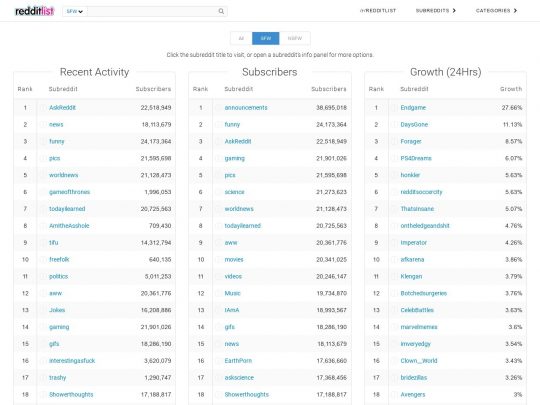Open info panel icon beside interestingasfuck

click(43, 361)
